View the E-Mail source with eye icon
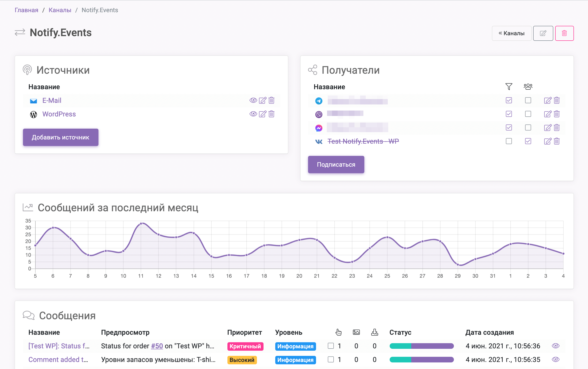588x369 pixels. click(253, 100)
